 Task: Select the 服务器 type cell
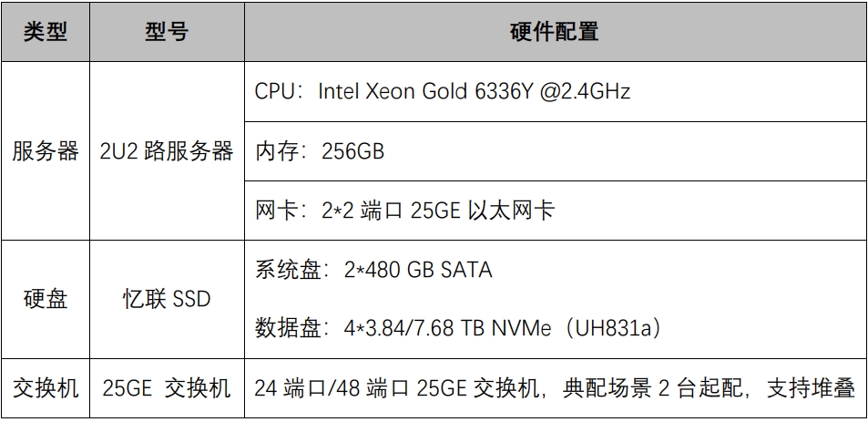click(45, 151)
